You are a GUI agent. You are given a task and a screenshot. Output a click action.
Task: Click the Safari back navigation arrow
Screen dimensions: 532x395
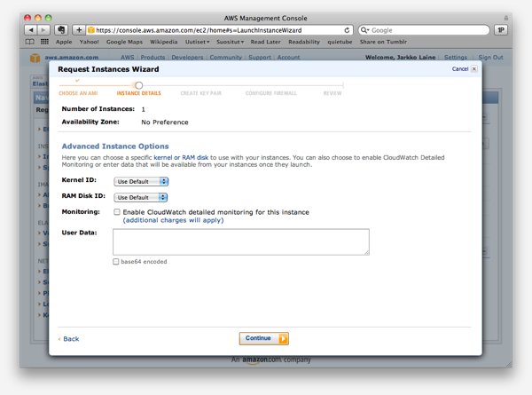[x=31, y=29]
